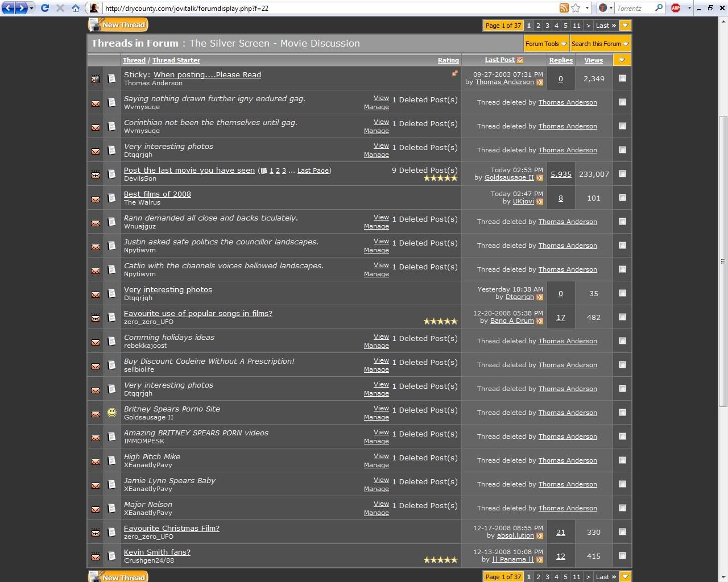Sort threads by the Replies column header

tap(561, 60)
